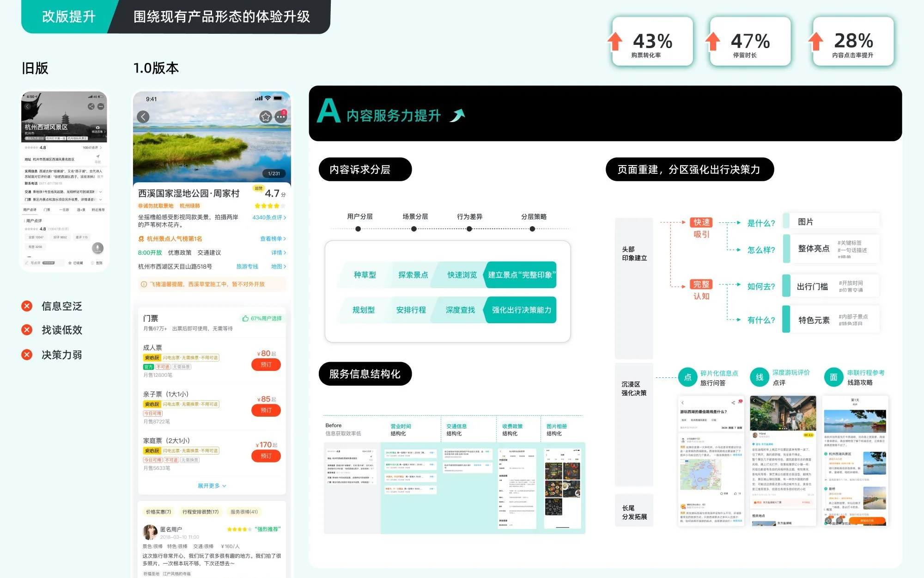Click the timeline dot under 用户分层
This screenshot has height=578, width=924.
(358, 229)
